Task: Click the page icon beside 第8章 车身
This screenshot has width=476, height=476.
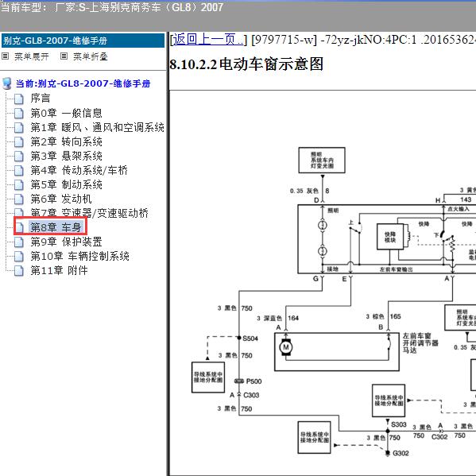Action: pos(19,228)
